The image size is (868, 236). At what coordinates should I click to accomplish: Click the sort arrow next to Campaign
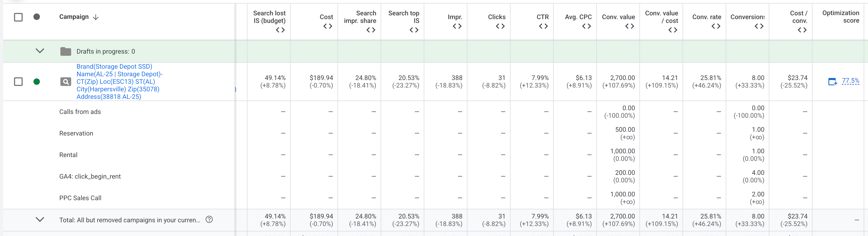click(x=96, y=17)
